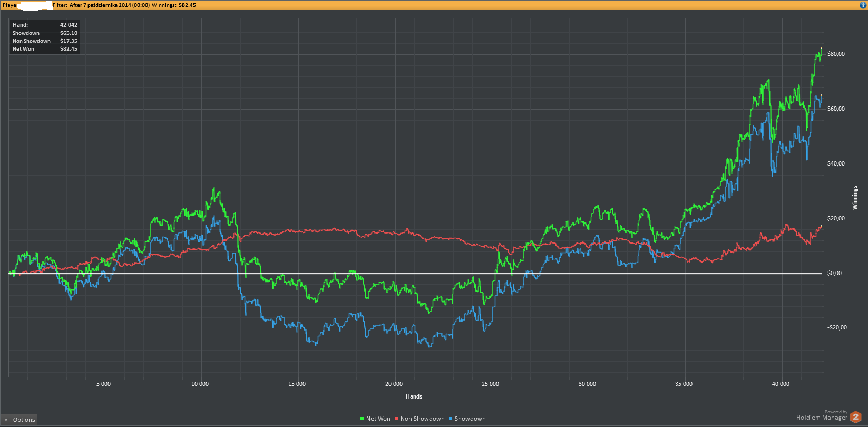Image resolution: width=868 pixels, height=427 pixels.
Task: Click the '5 000' hands axis label
Action: (103, 384)
